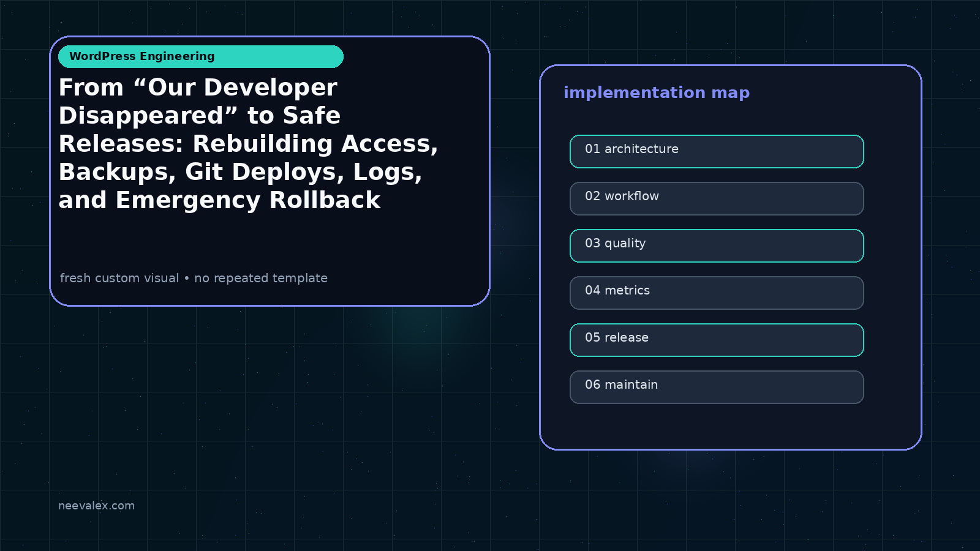Screen dimensions: 980x551
Task: Click the article title about Safe Releases
Action: pyautogui.click(x=248, y=144)
